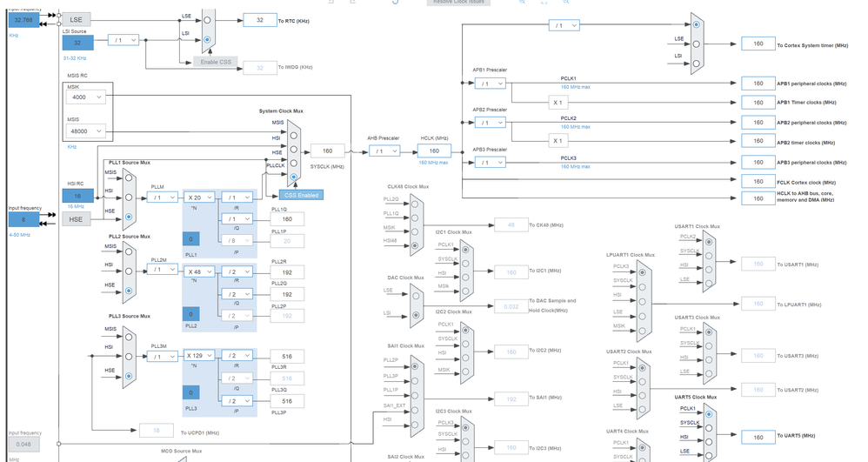
Task: Select SAI1_EXT in the SAI1 Clock Mux
Action: coord(414,411)
